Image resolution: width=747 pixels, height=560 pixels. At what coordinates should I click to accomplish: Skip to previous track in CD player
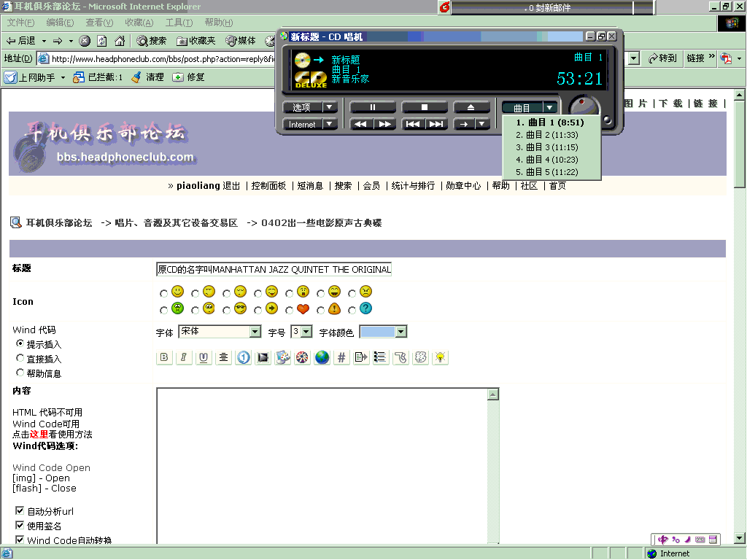tap(413, 124)
